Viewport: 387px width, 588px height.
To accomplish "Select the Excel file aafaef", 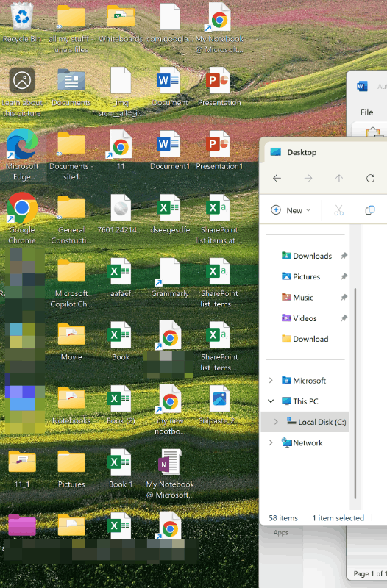I will coord(121,278).
